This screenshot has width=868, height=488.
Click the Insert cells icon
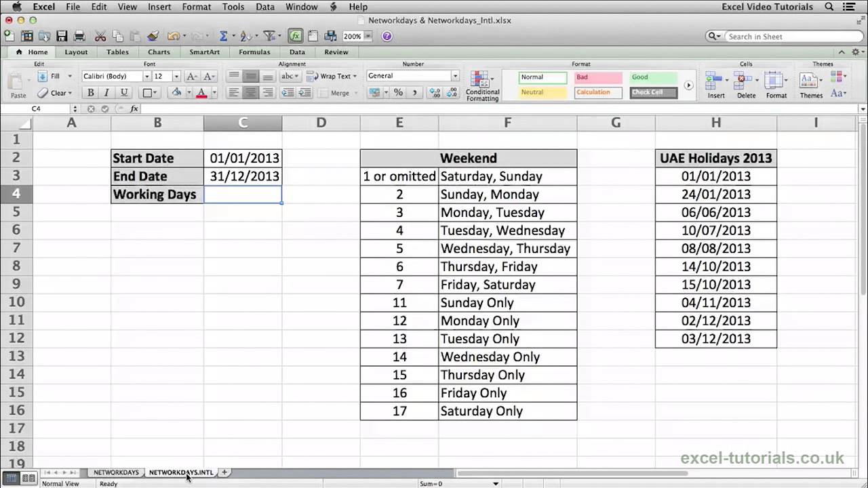coord(716,86)
